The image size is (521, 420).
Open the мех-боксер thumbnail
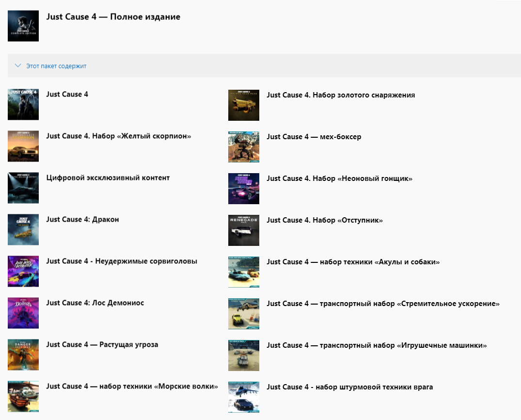[x=244, y=147]
